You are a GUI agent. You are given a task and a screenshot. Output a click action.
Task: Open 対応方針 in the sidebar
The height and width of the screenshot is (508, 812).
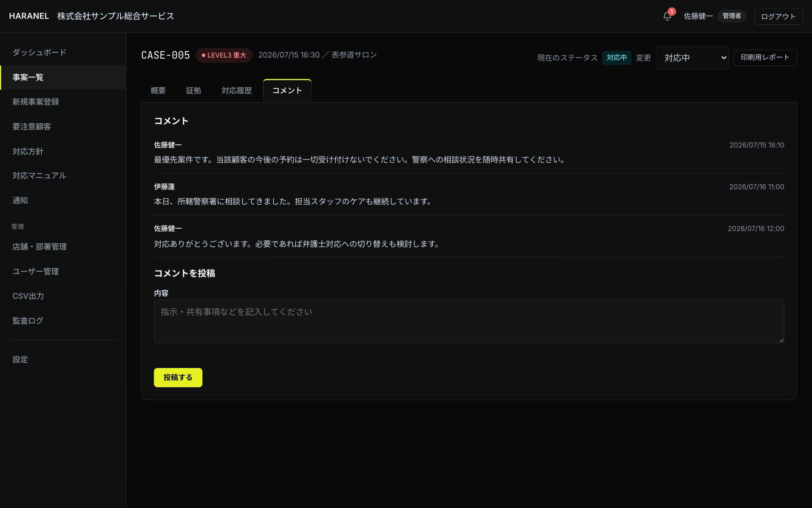point(63,152)
